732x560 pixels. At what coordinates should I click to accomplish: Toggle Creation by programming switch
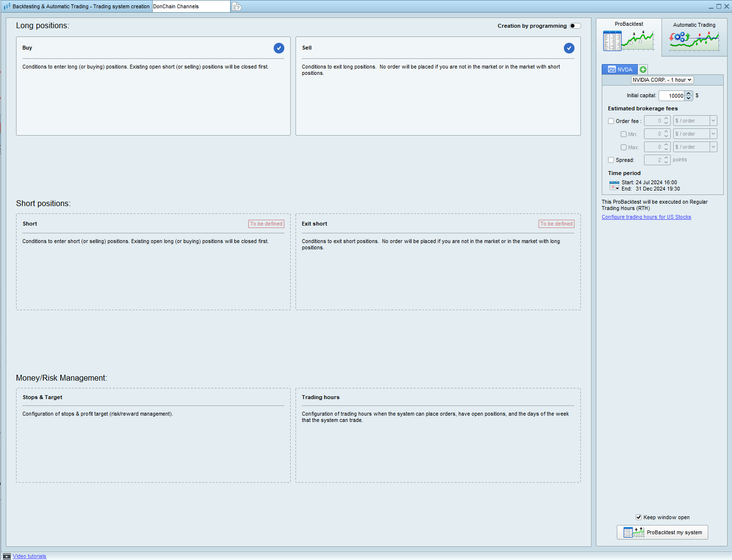pyautogui.click(x=575, y=26)
